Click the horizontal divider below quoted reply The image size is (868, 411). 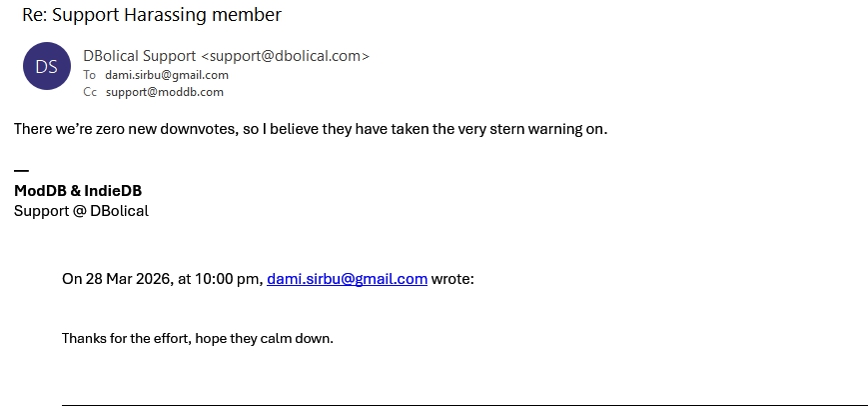pos(464,405)
